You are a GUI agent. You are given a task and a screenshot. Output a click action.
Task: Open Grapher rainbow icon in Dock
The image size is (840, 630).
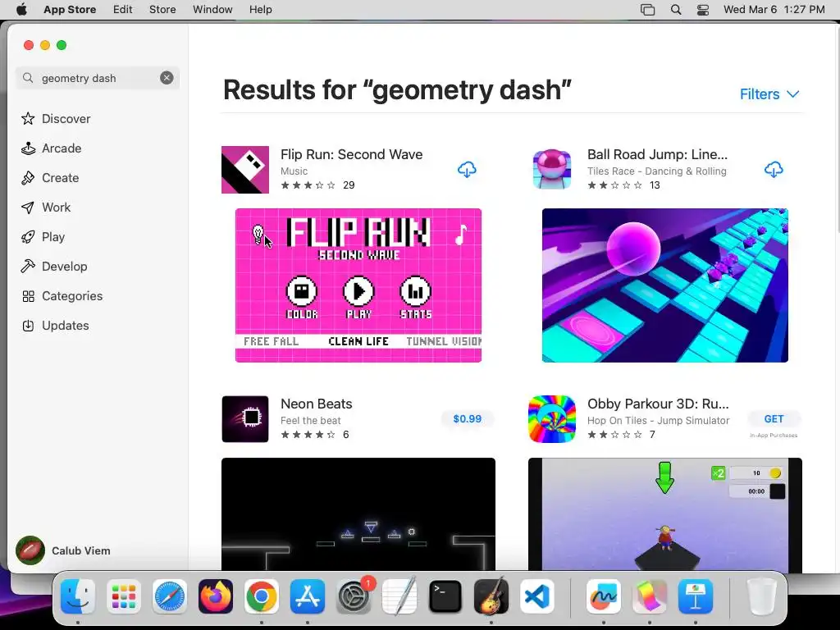coord(650,596)
